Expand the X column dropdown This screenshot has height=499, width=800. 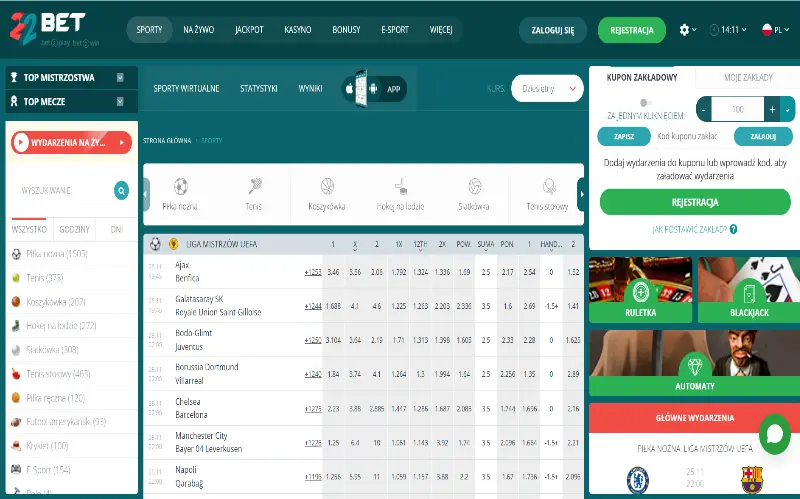click(x=355, y=245)
